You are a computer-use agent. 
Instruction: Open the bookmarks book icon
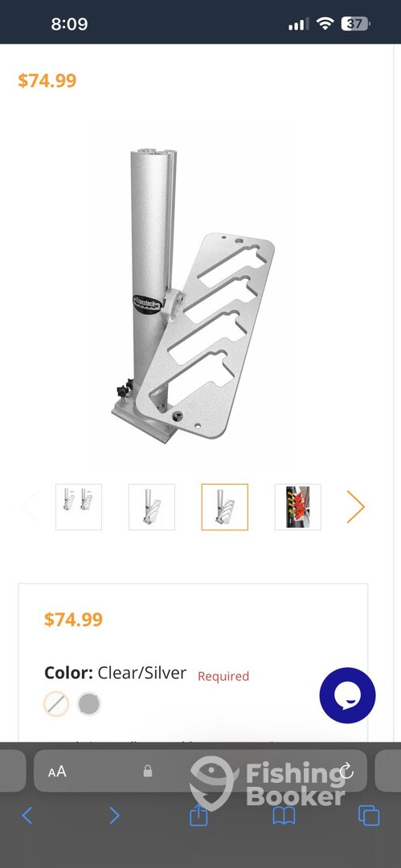tap(284, 816)
